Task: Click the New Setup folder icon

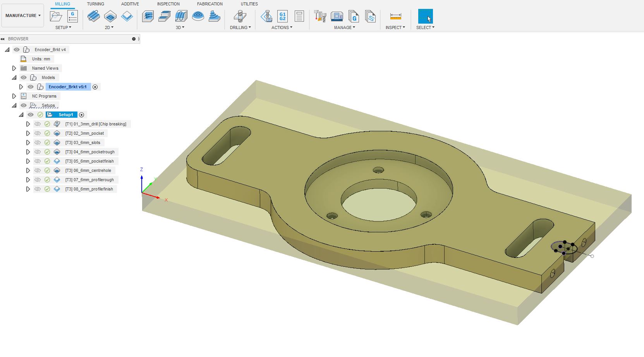Action: [x=56, y=16]
